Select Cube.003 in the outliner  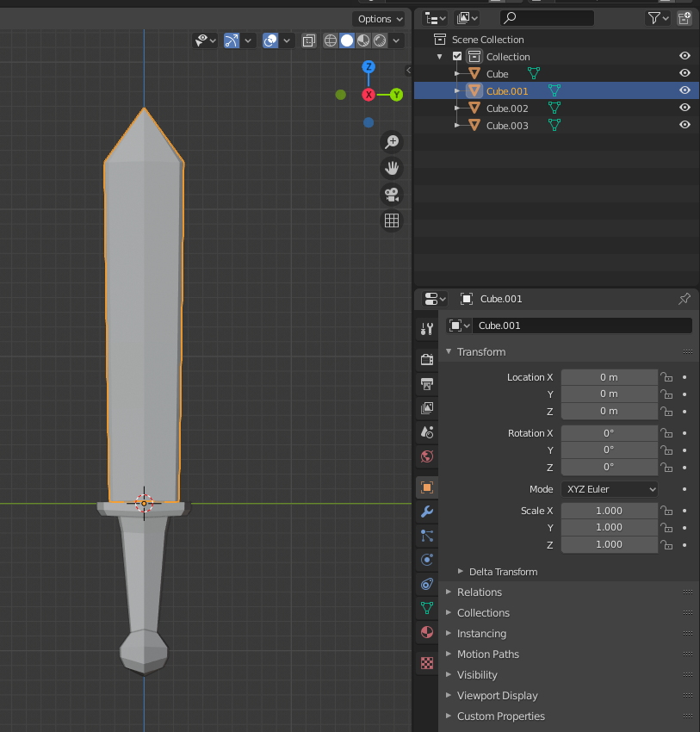(507, 126)
